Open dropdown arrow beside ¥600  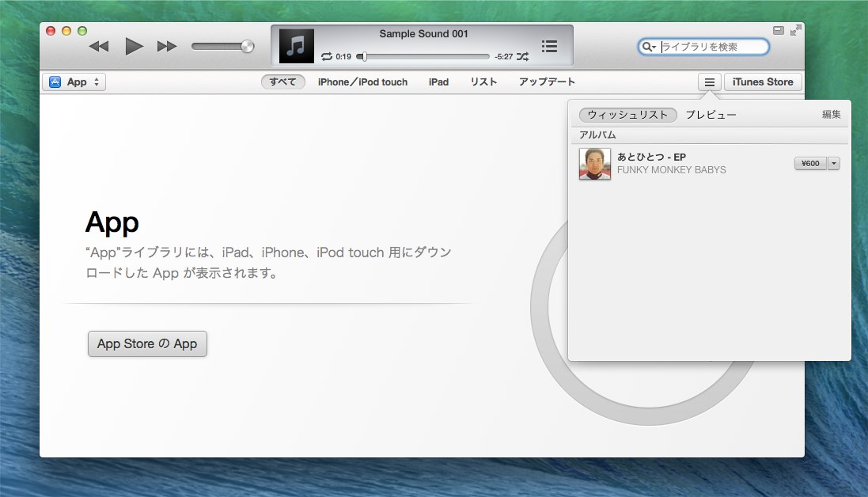pyautogui.click(x=834, y=163)
